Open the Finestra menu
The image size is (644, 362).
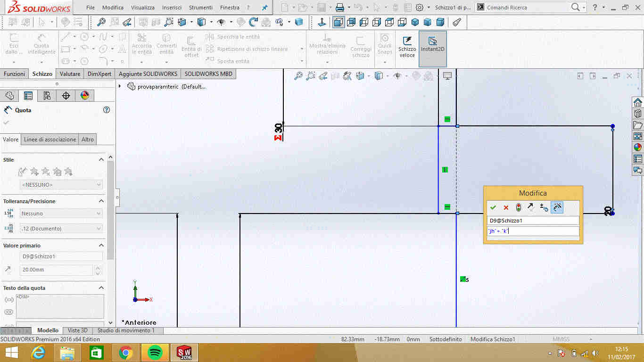click(230, 8)
